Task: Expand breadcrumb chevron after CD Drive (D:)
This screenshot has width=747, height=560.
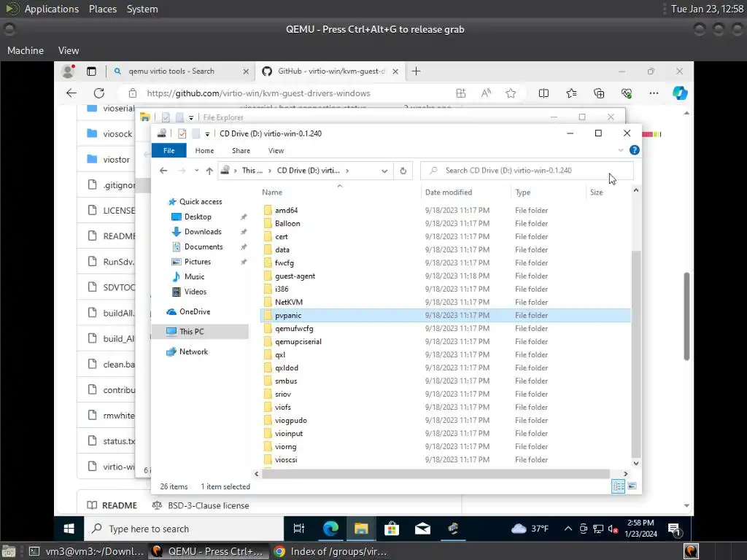Action: click(x=347, y=171)
